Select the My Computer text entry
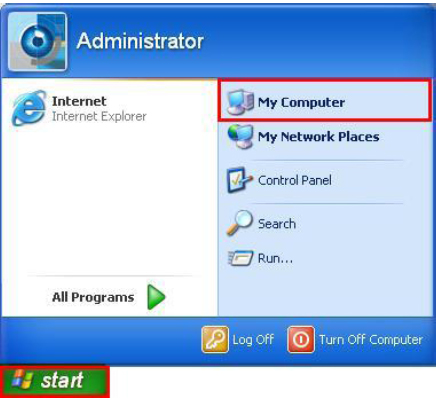This screenshot has height=401, width=436. [301, 102]
